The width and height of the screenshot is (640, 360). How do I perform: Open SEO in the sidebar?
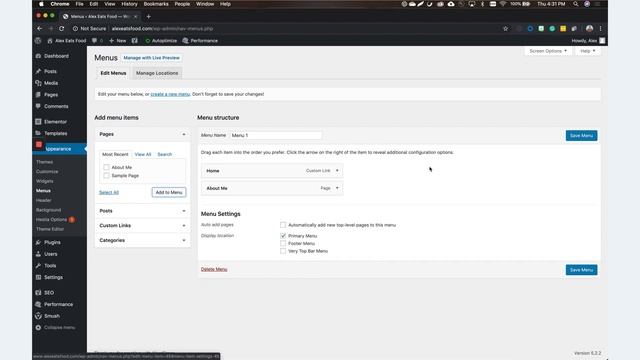coord(49,293)
